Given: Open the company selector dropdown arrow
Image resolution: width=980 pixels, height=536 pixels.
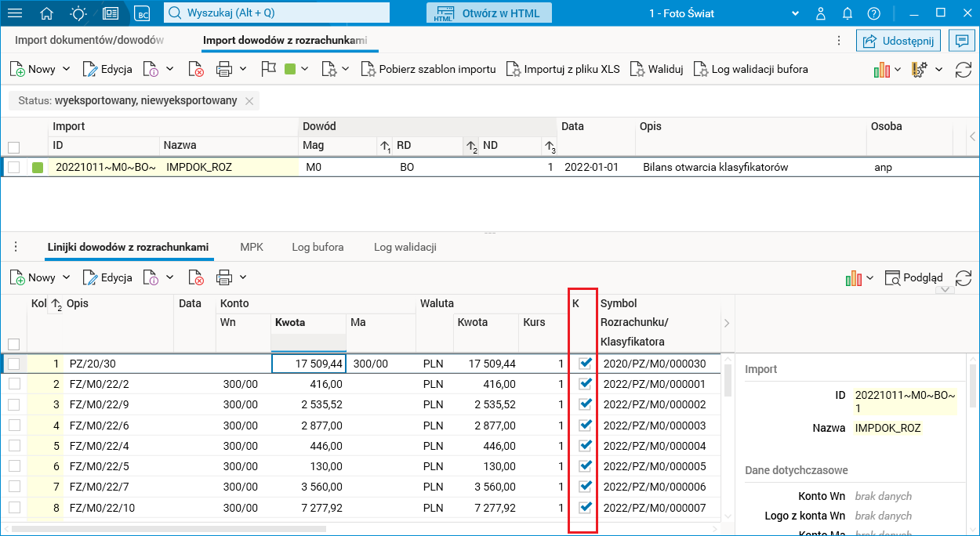Looking at the screenshot, I should pyautogui.click(x=795, y=13).
